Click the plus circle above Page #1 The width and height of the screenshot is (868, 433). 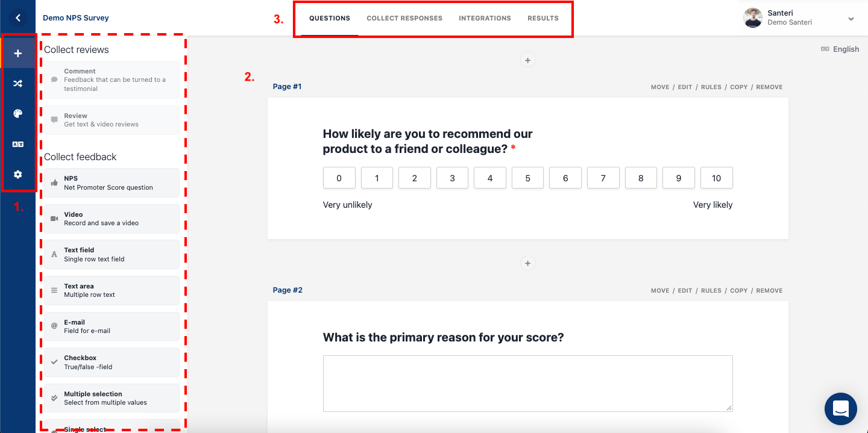[527, 60]
